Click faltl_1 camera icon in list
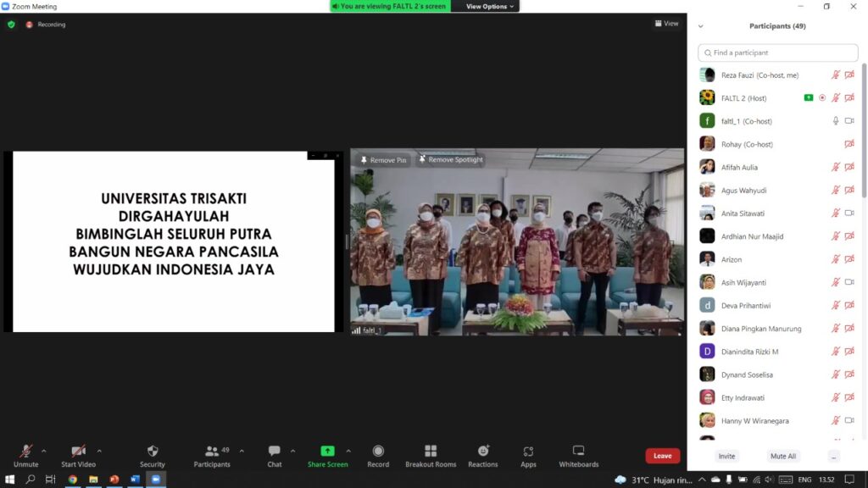This screenshot has height=488, width=868. 849,120
